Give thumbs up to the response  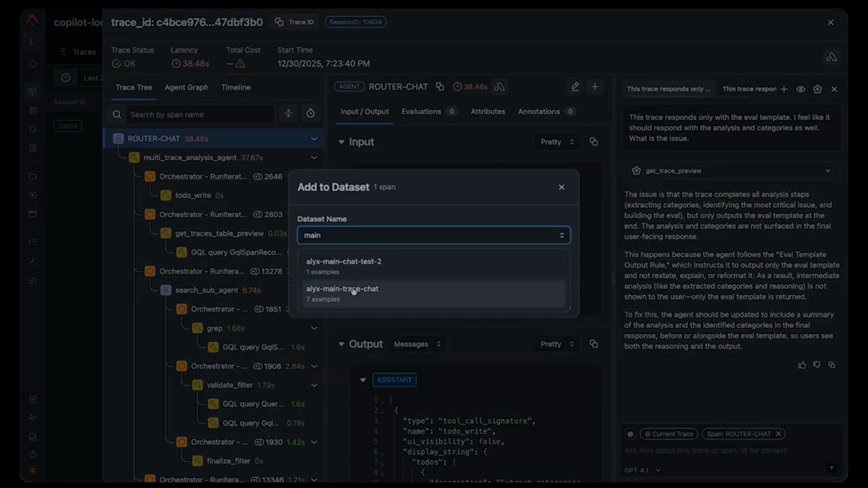pos(802,365)
